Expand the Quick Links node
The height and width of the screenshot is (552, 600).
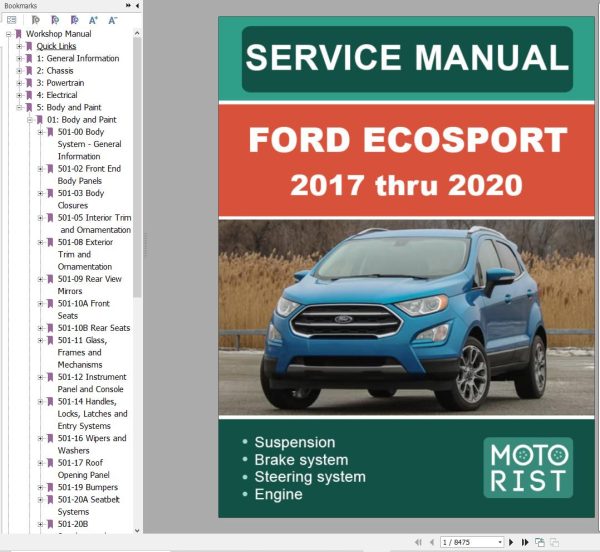click(19, 46)
